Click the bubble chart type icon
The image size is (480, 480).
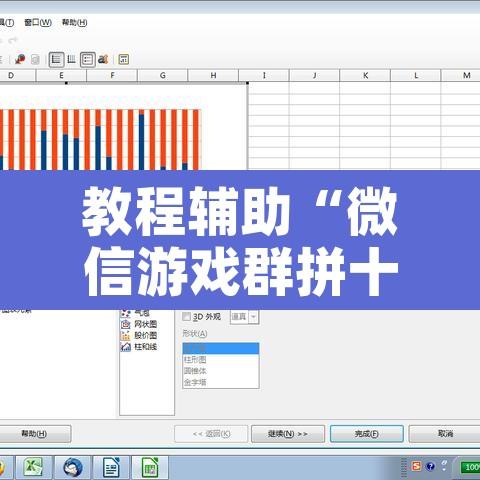point(126,313)
